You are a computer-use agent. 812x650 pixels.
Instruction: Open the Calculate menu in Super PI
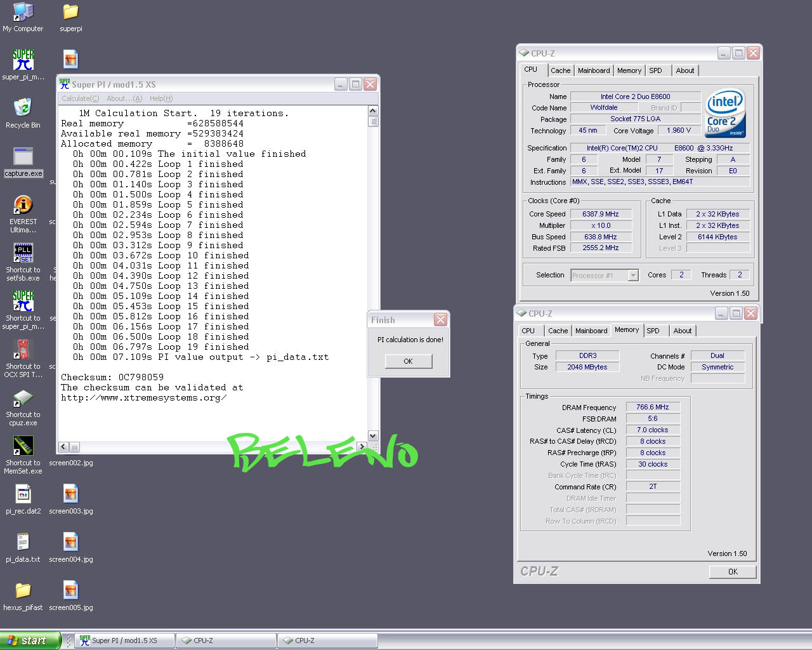[x=80, y=98]
